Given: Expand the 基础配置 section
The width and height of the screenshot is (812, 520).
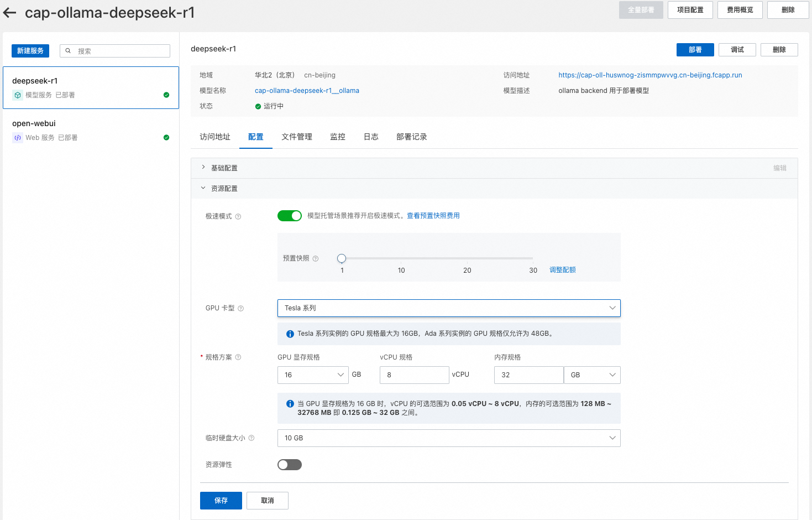Looking at the screenshot, I should coord(203,168).
